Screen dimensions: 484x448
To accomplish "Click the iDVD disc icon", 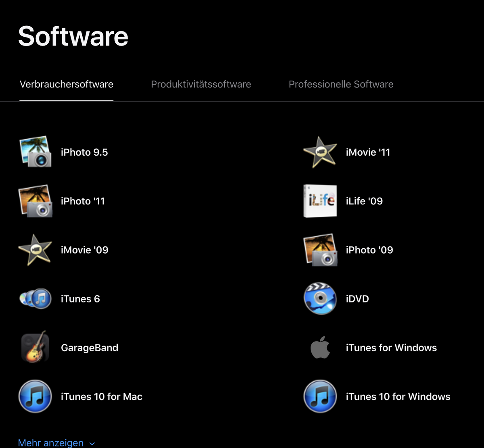I will 320,299.
